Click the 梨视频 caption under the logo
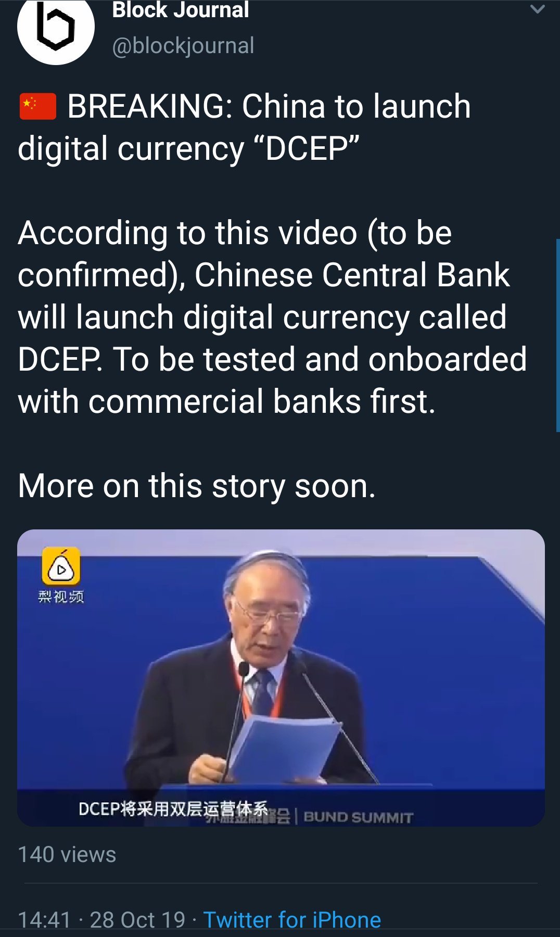Image resolution: width=560 pixels, height=937 pixels. (x=61, y=597)
